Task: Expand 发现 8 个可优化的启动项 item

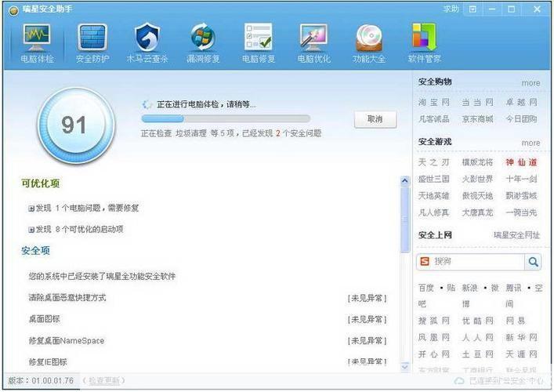Action: coord(31,230)
